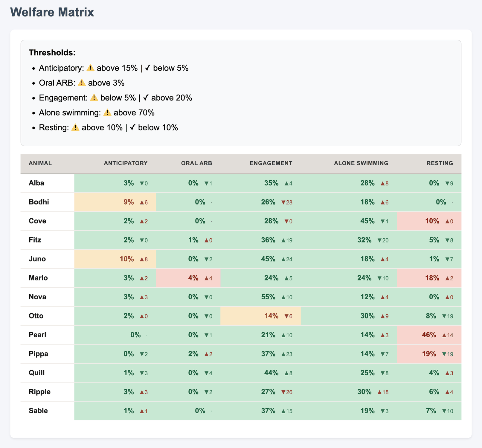Click the Oral ARB threshold warning icon
The width and height of the screenshot is (482, 448).
pyautogui.click(x=82, y=83)
